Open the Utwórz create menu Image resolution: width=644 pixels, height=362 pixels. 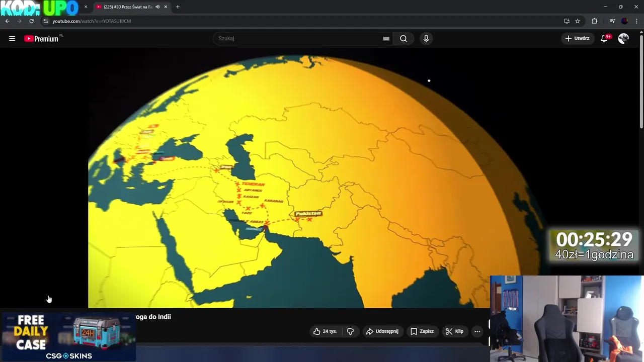click(578, 39)
